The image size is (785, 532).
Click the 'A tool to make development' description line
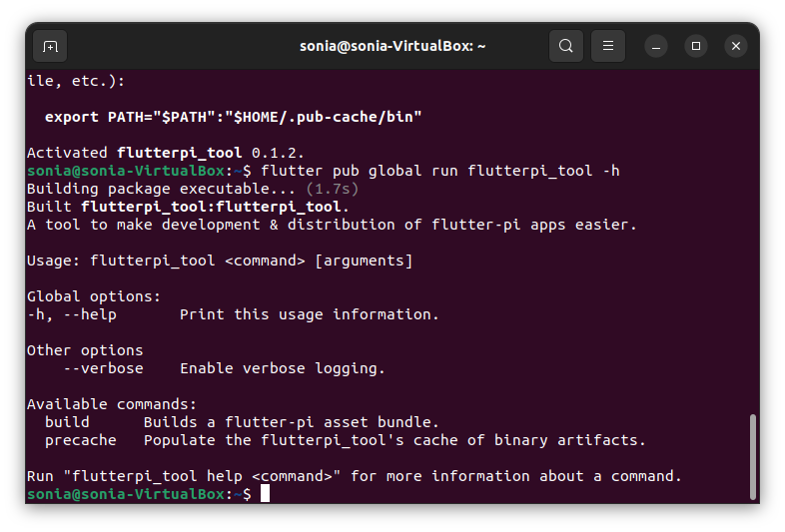pyautogui.click(x=332, y=225)
